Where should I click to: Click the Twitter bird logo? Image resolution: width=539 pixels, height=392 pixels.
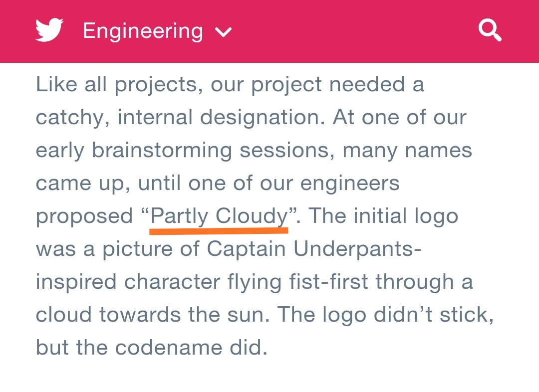pyautogui.click(x=49, y=30)
